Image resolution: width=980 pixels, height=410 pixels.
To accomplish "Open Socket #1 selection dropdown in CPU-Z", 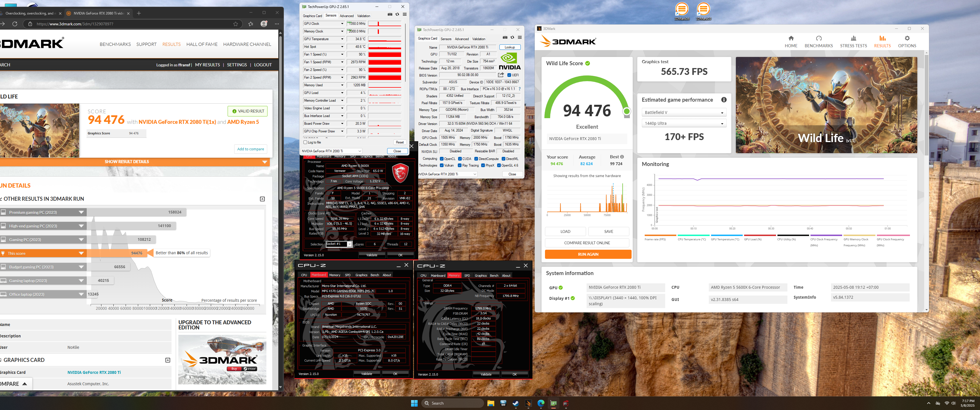I will (339, 244).
